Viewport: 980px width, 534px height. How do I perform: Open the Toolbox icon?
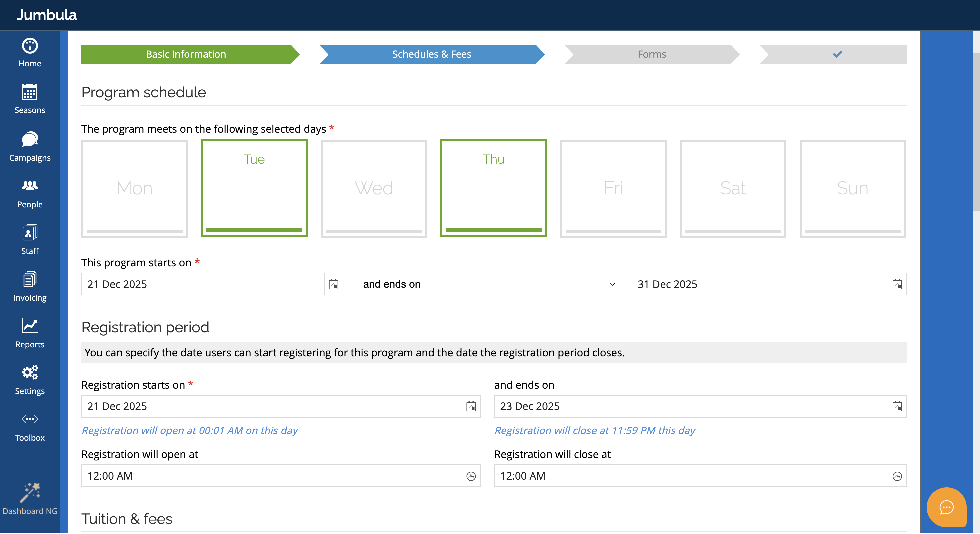coord(30,419)
